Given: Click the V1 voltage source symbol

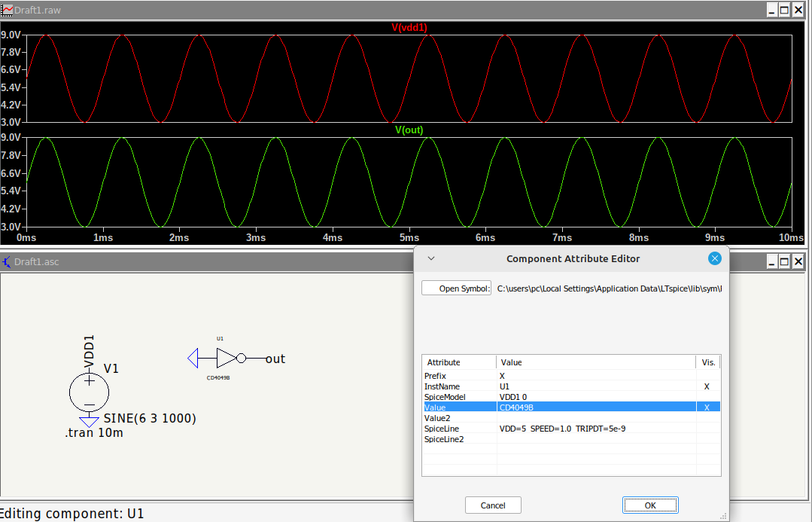Looking at the screenshot, I should point(89,392).
